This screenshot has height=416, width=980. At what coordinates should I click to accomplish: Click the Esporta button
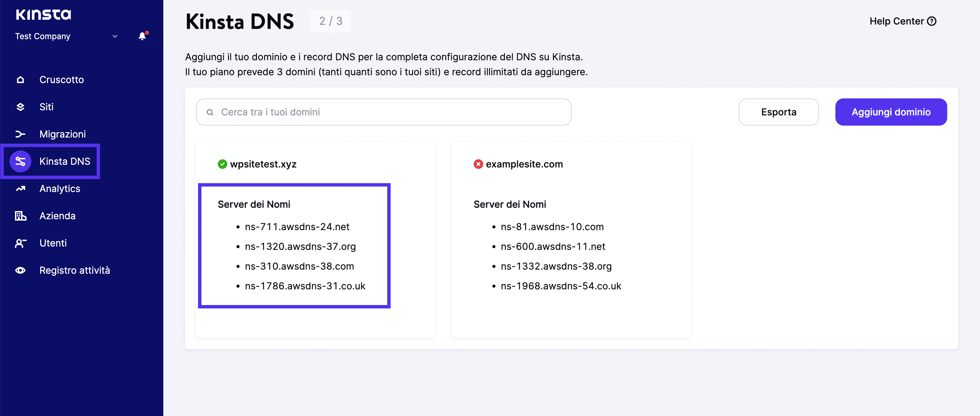click(x=778, y=112)
